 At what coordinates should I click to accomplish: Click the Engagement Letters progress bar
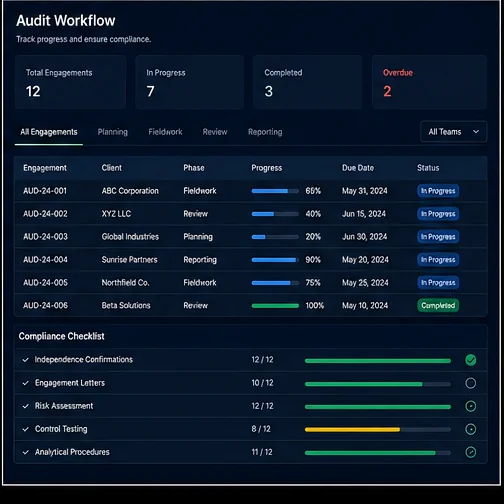tap(378, 384)
